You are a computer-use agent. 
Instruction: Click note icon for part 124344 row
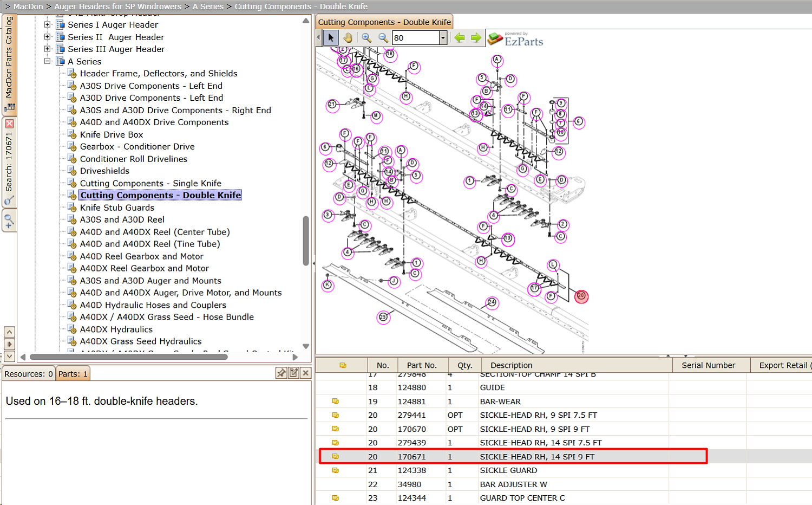(x=335, y=498)
